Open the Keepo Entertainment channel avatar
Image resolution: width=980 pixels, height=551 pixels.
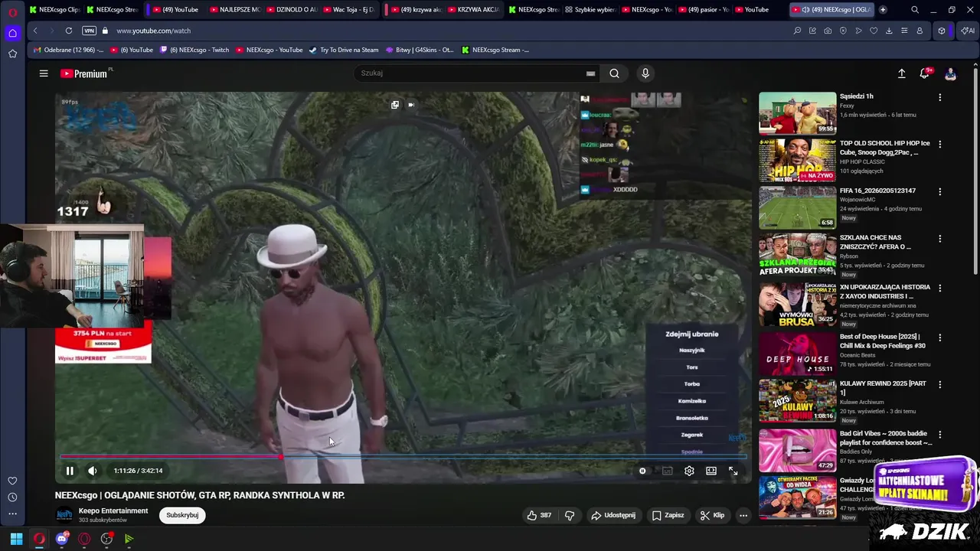click(x=64, y=515)
